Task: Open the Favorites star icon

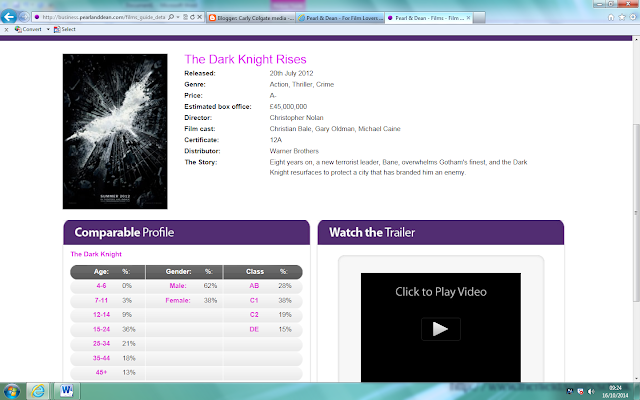Action: pos(622,17)
